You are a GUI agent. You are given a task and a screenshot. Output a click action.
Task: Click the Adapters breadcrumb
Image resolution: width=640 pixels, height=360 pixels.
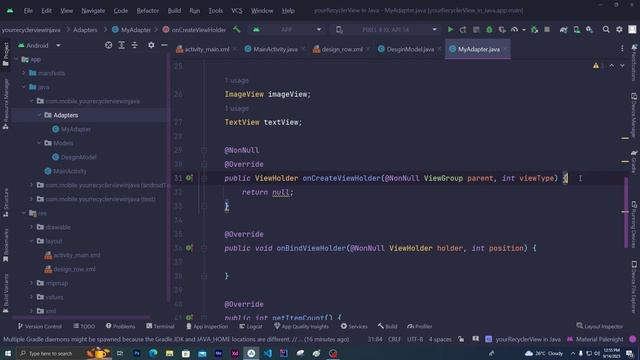click(85, 30)
